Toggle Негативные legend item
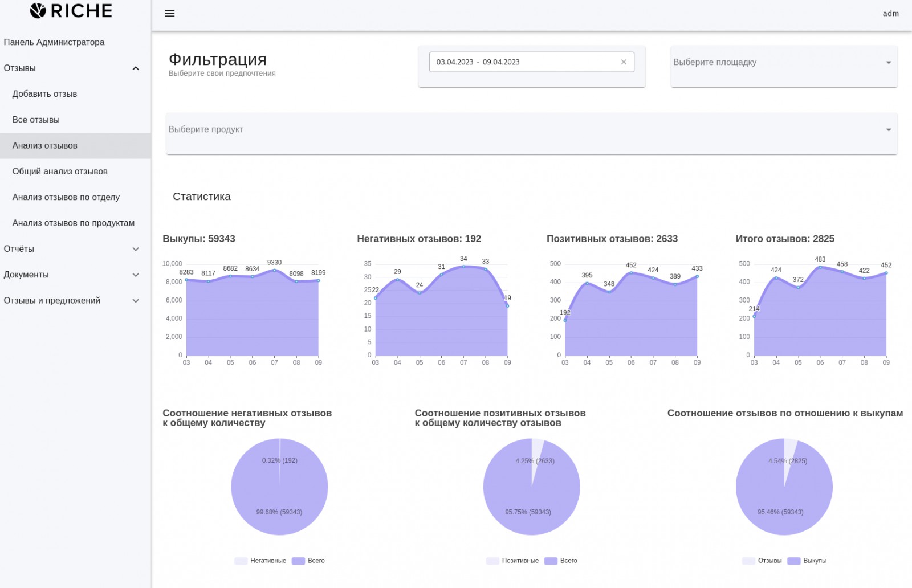The width and height of the screenshot is (912, 588). pos(260,561)
